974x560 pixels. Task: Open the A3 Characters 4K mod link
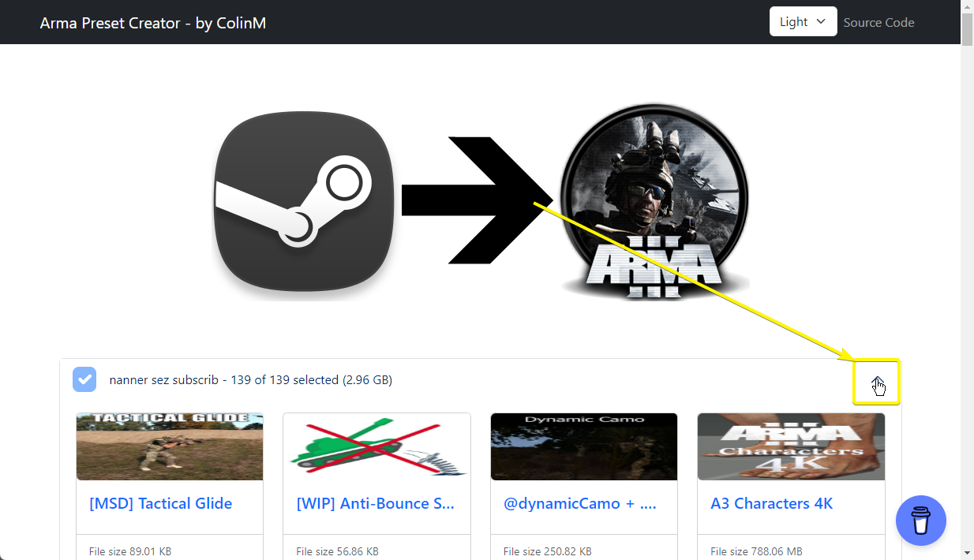[772, 503]
